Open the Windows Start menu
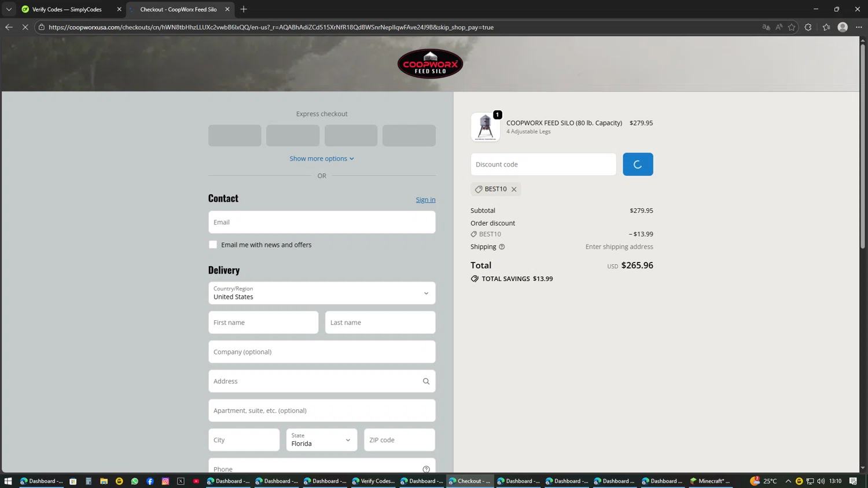This screenshot has width=868, height=488. (8, 481)
